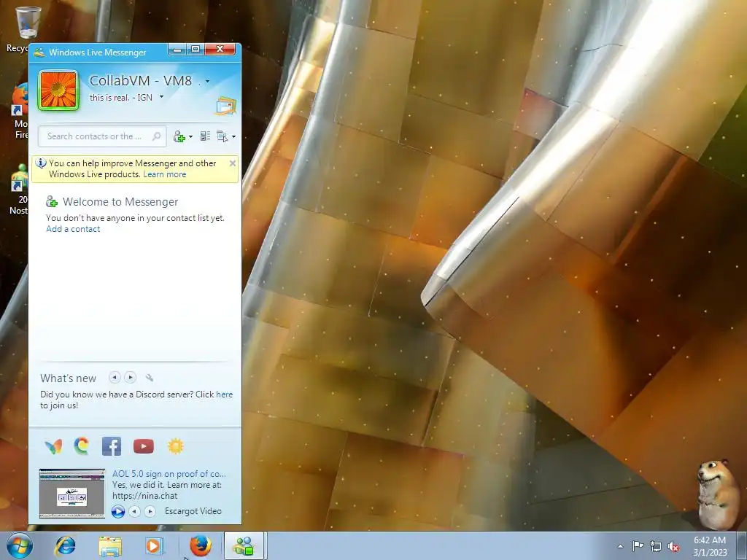Click the Add a contact link
Image resolution: width=747 pixels, height=560 pixels.
(73, 229)
